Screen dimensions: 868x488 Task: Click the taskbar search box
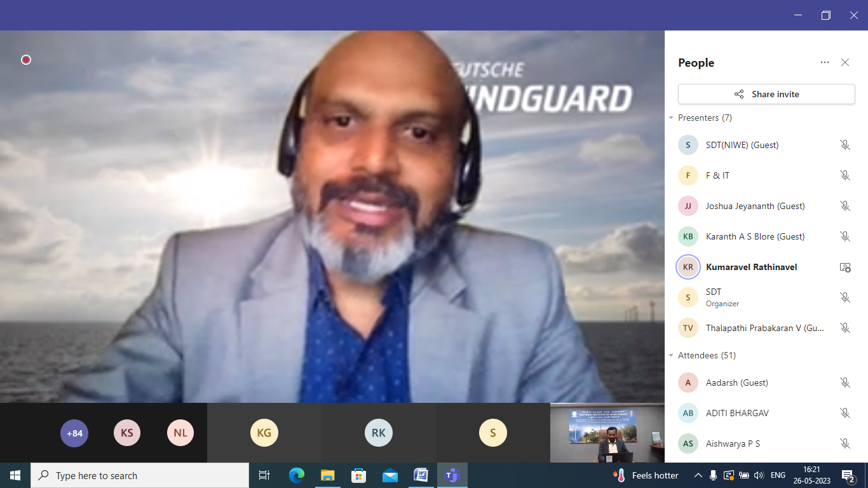(x=140, y=475)
